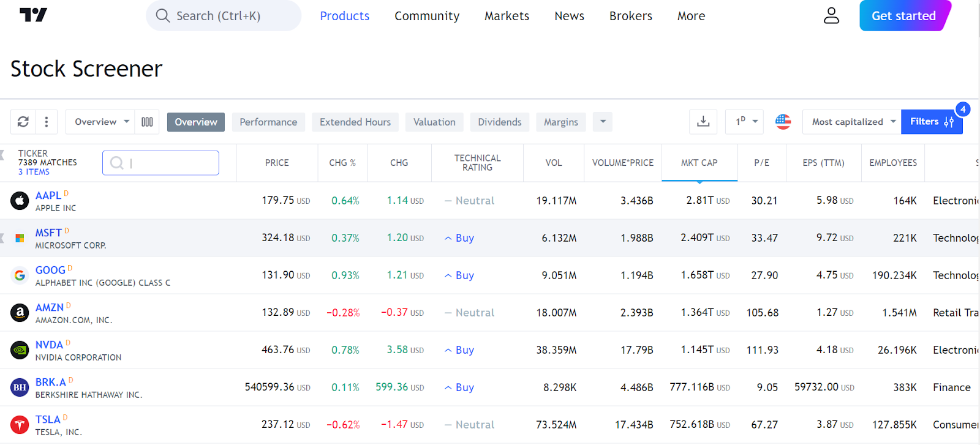
Task: Sort by the VOLUME*PRICE column header
Action: (x=623, y=163)
